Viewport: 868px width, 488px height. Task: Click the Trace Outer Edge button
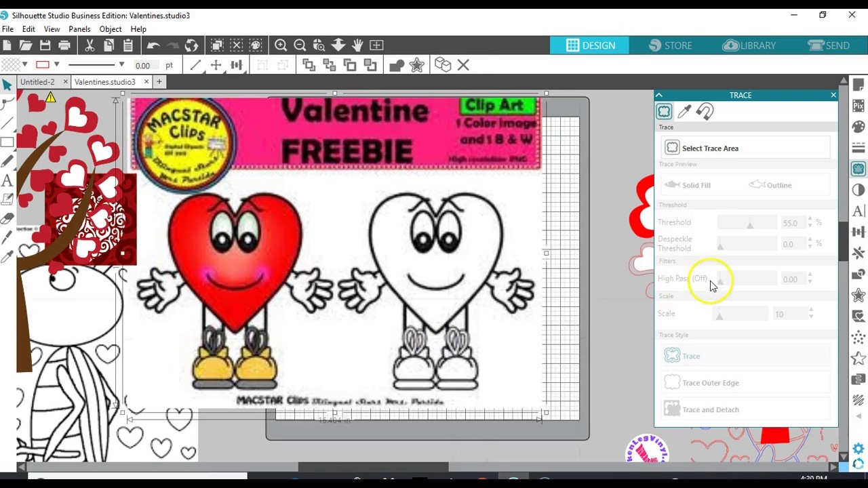[x=745, y=383]
